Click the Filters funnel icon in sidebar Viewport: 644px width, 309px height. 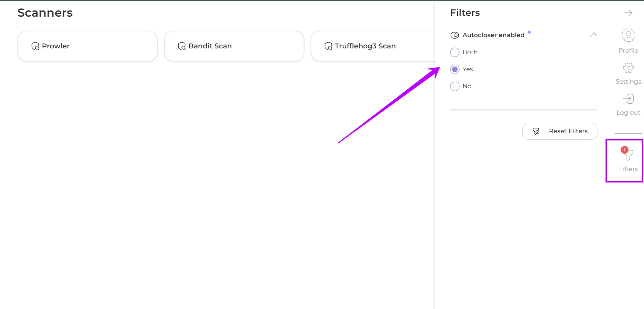pyautogui.click(x=628, y=155)
